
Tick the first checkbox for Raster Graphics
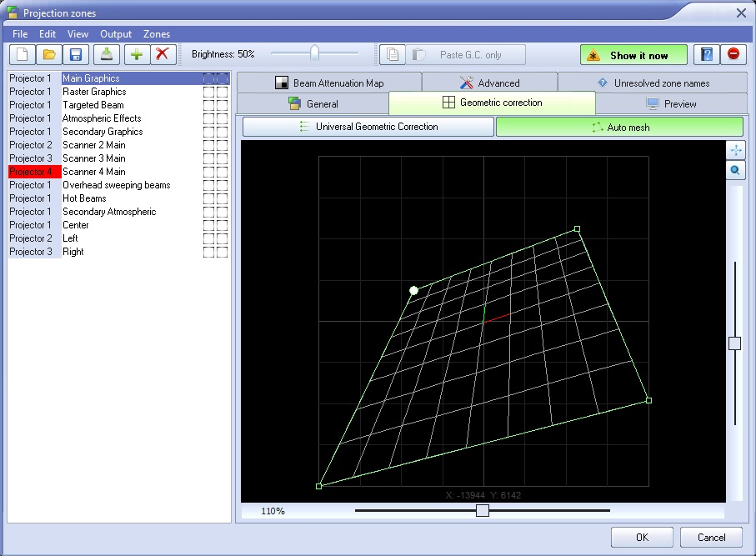point(209,92)
